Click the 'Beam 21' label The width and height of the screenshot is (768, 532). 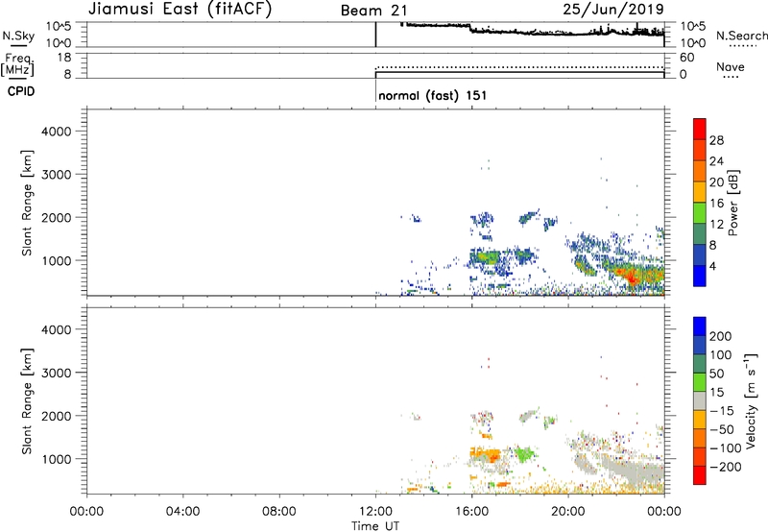pos(373,11)
